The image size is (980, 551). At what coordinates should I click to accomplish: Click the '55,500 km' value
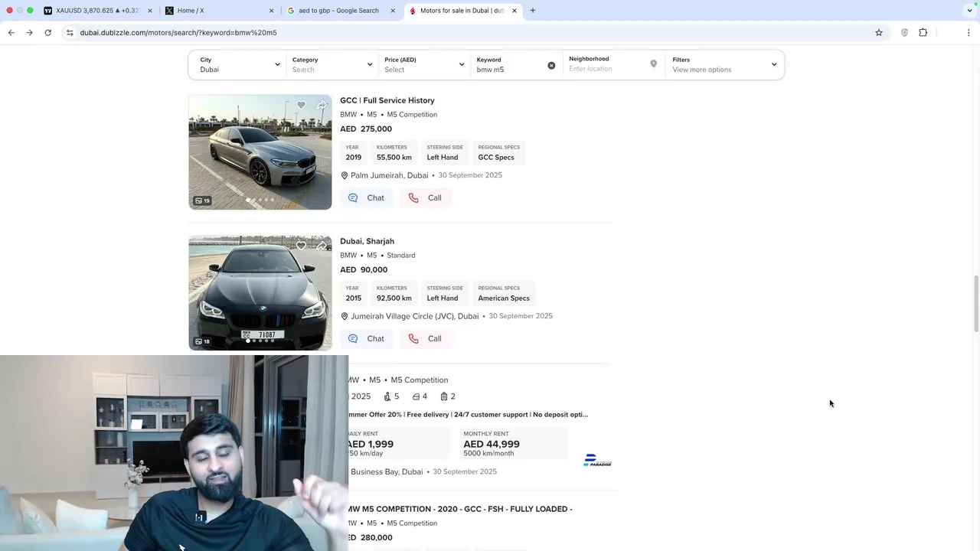[x=394, y=157]
